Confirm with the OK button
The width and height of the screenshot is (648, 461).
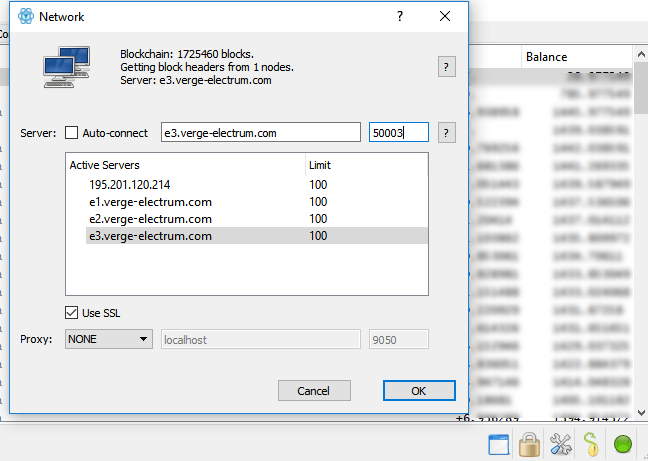(x=419, y=391)
